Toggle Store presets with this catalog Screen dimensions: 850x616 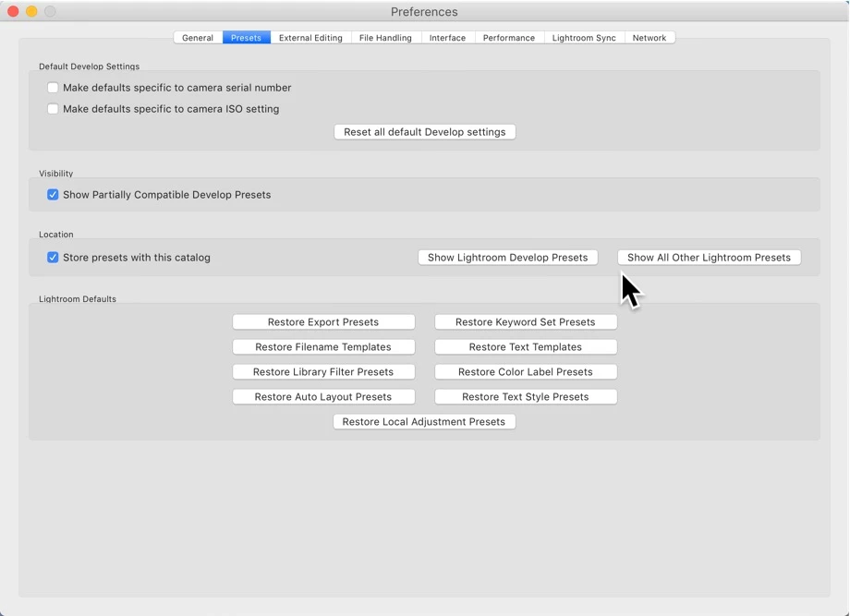point(53,258)
